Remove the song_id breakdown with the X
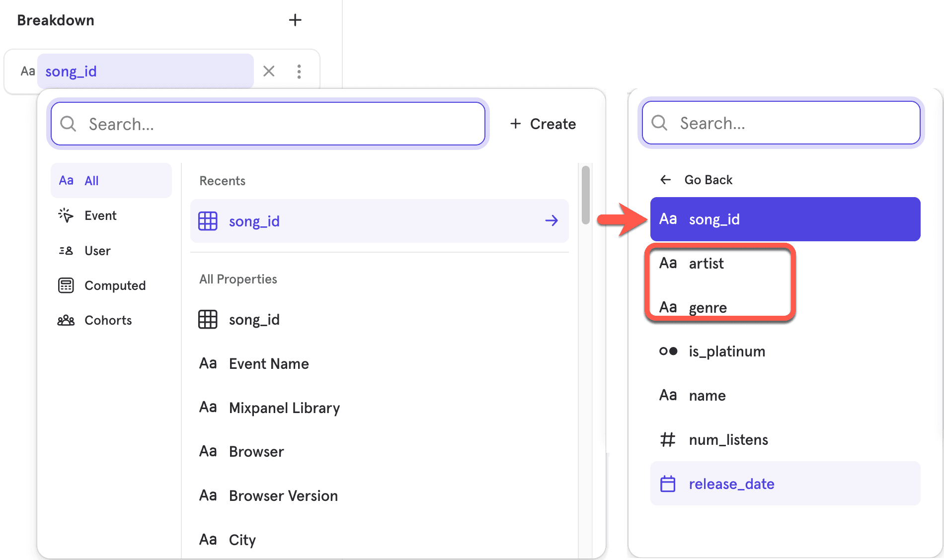The width and height of the screenshot is (944, 560). tap(269, 71)
